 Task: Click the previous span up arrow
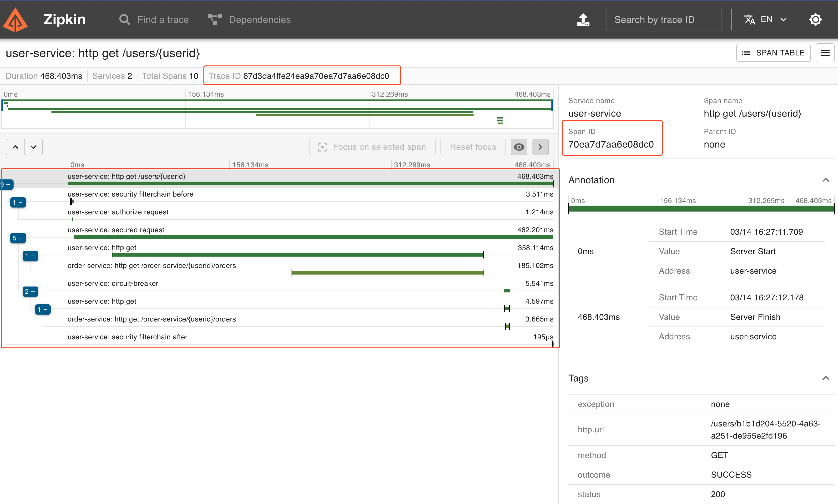(15, 147)
